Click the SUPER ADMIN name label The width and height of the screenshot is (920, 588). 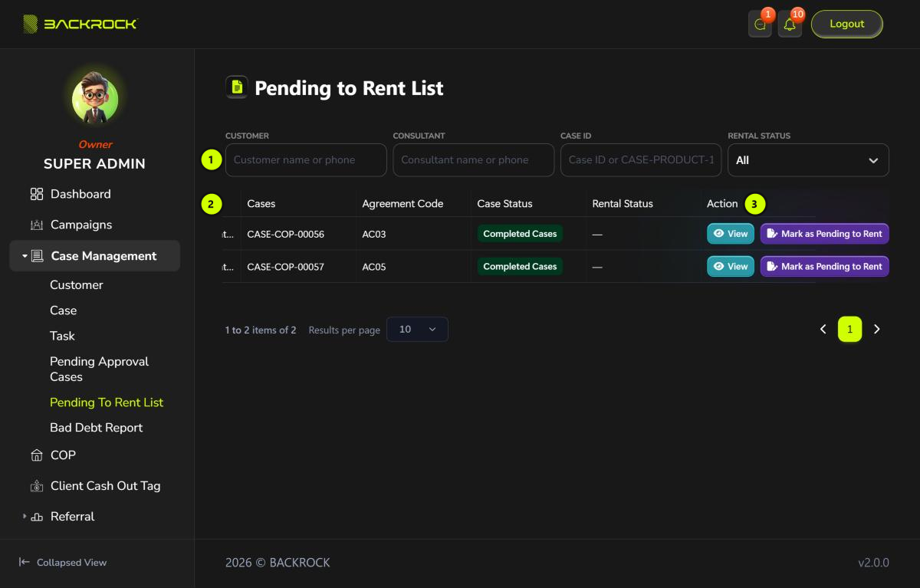point(94,163)
